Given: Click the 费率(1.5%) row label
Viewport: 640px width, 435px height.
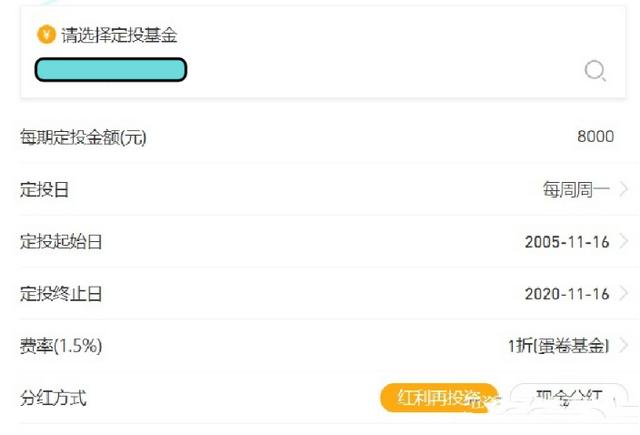Looking at the screenshot, I should (61, 346).
